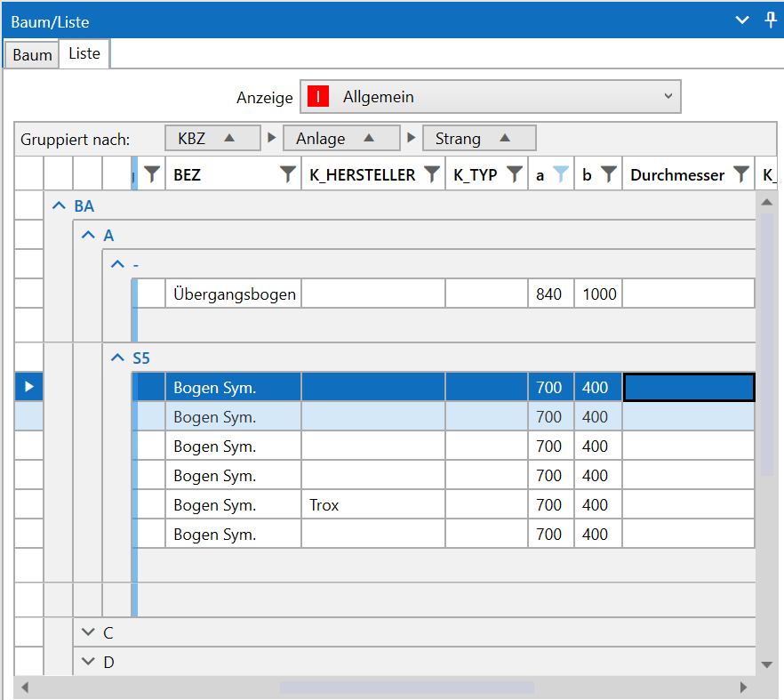Open the active filter on column a

(x=561, y=174)
